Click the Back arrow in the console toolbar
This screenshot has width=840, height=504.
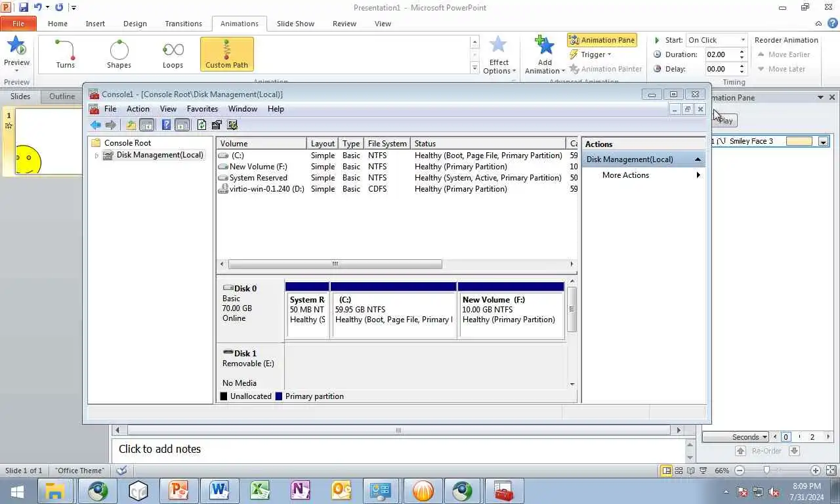[x=96, y=125]
